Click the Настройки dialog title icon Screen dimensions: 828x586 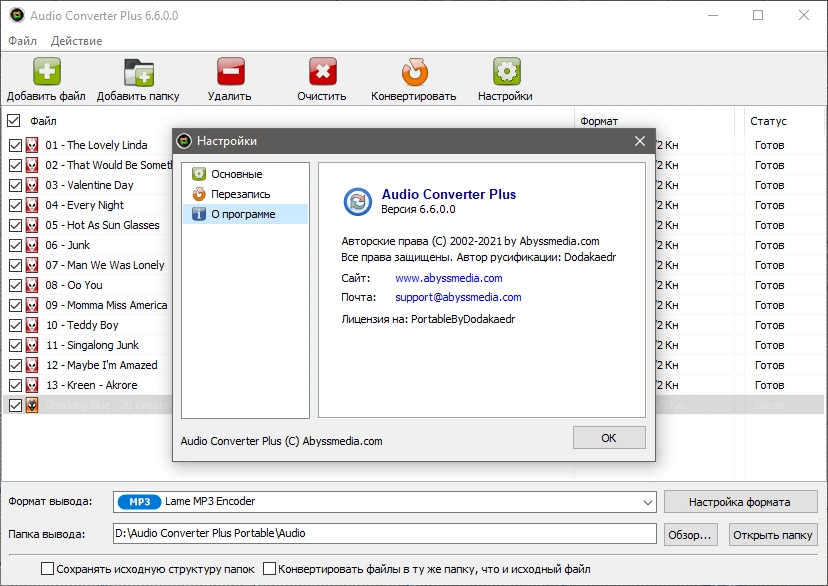click(184, 141)
